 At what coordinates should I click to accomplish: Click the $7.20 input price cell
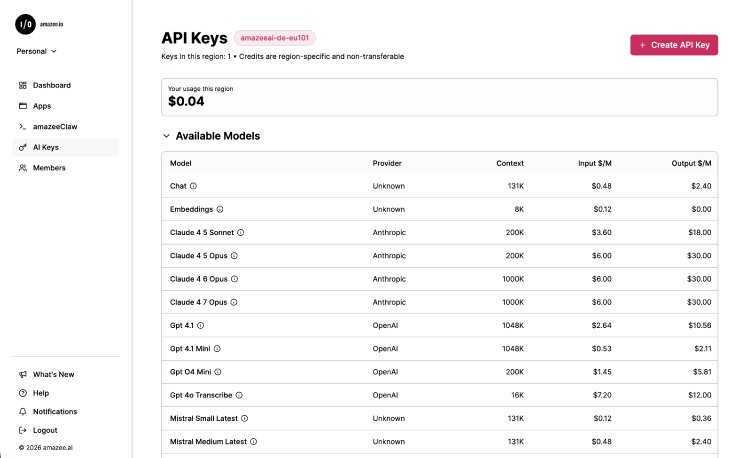click(602, 395)
